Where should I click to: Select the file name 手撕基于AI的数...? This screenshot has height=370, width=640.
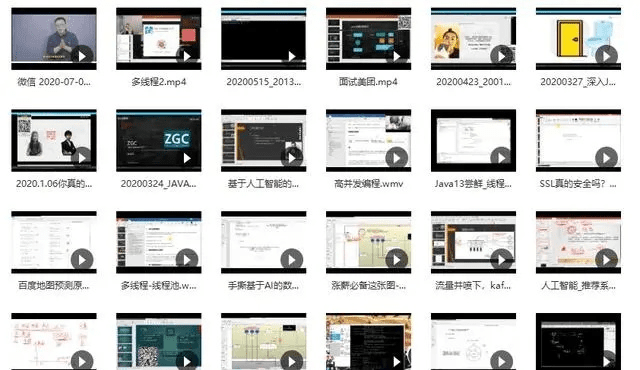pos(263,286)
